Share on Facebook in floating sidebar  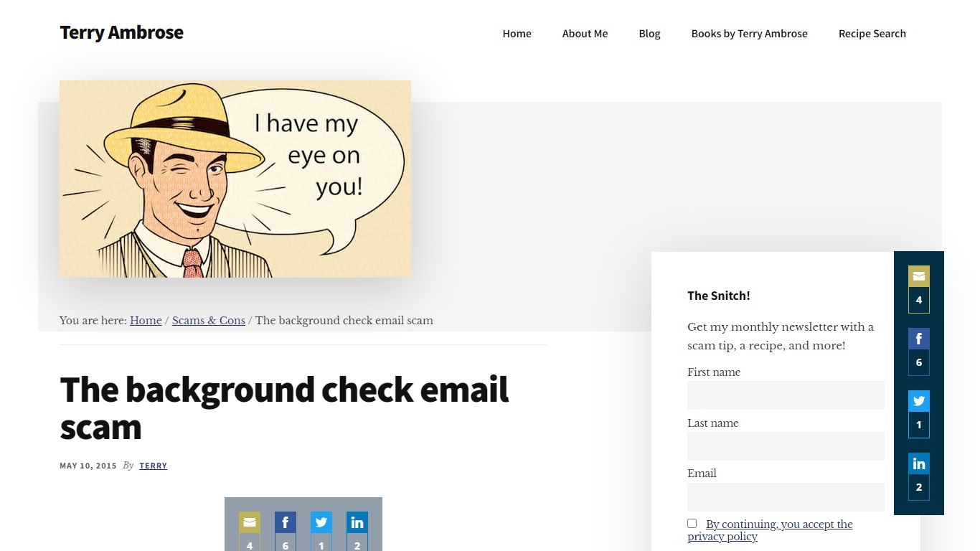click(919, 339)
